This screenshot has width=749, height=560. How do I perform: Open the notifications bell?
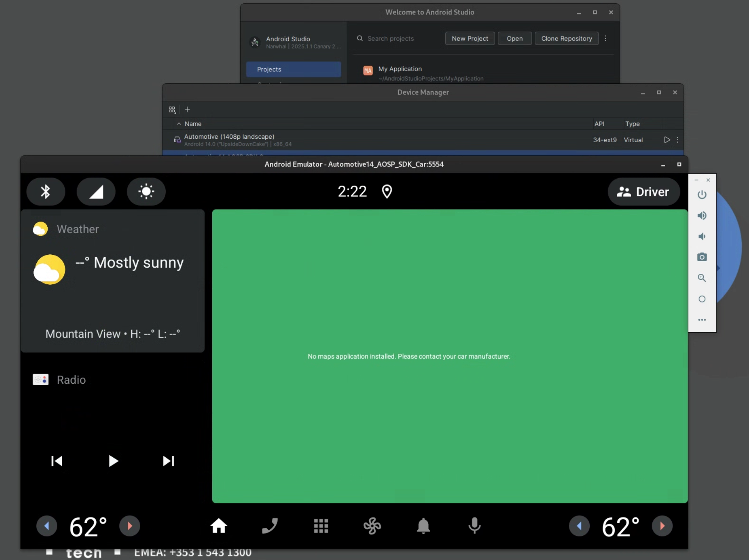pyautogui.click(x=423, y=526)
